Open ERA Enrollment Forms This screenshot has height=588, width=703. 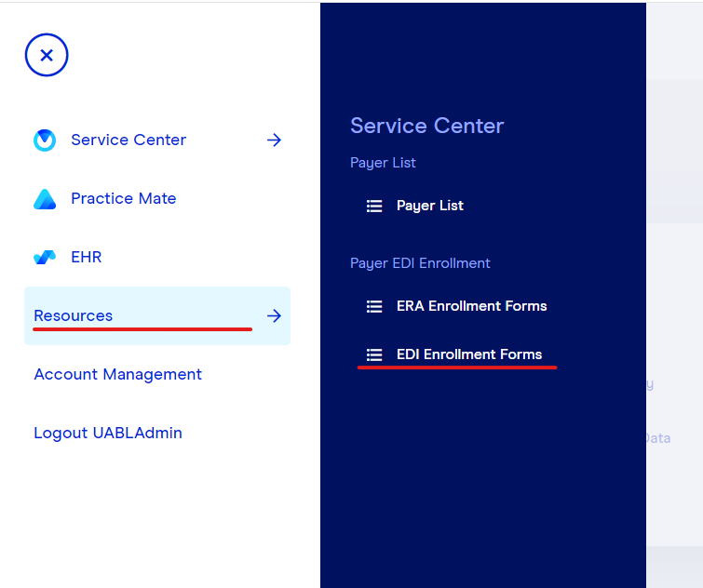pyautogui.click(x=472, y=306)
